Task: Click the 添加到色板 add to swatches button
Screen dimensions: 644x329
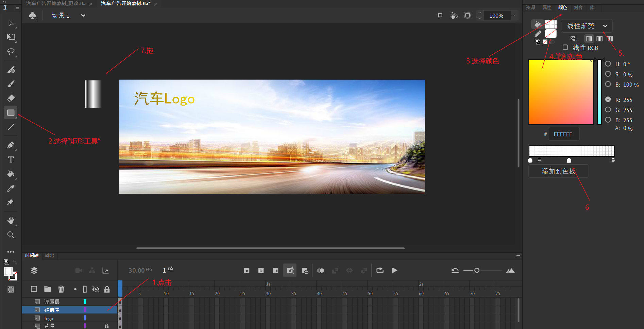Action: 558,171
